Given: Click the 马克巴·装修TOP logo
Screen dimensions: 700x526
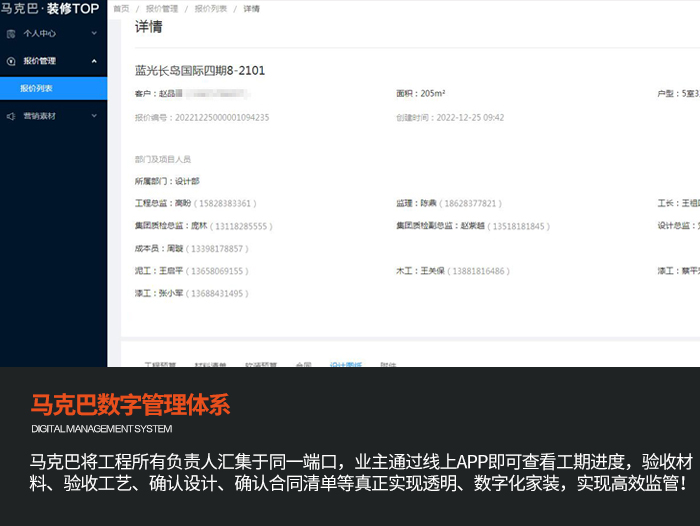Looking at the screenshot, I should tap(50, 9).
